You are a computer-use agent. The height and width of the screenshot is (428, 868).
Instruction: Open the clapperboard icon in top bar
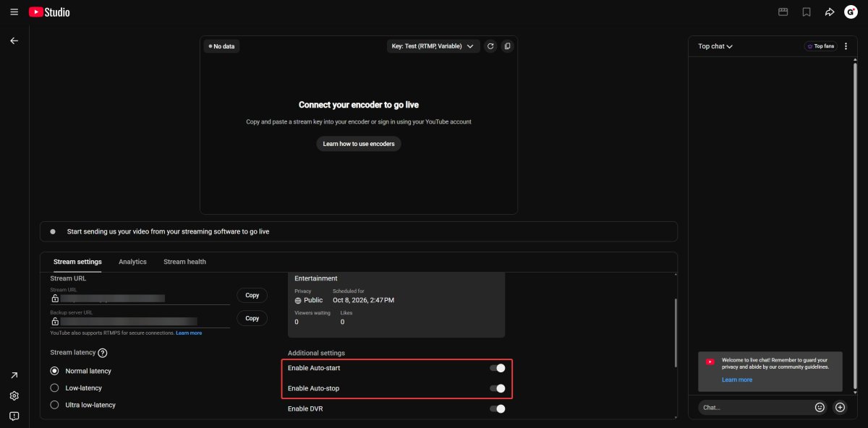click(x=783, y=12)
